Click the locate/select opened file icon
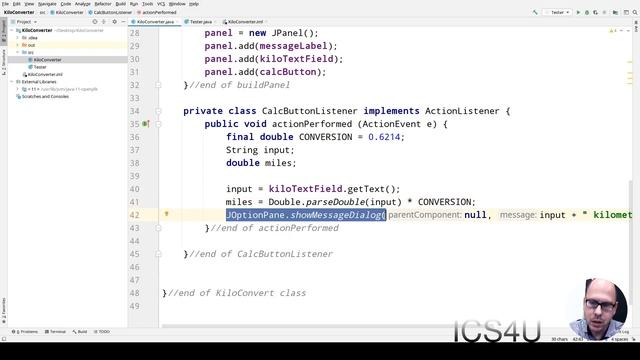Image resolution: width=640 pixels, height=360 pixels. [95, 22]
